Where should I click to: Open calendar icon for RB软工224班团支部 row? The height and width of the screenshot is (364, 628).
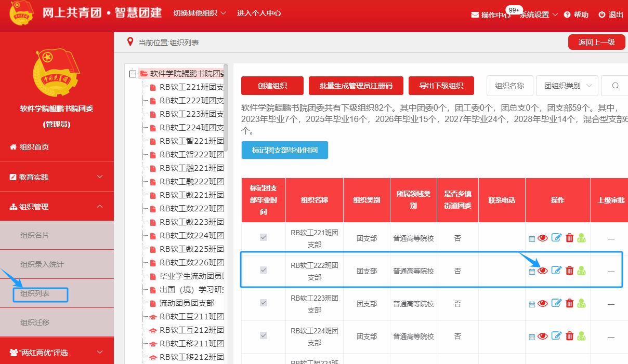point(532,338)
